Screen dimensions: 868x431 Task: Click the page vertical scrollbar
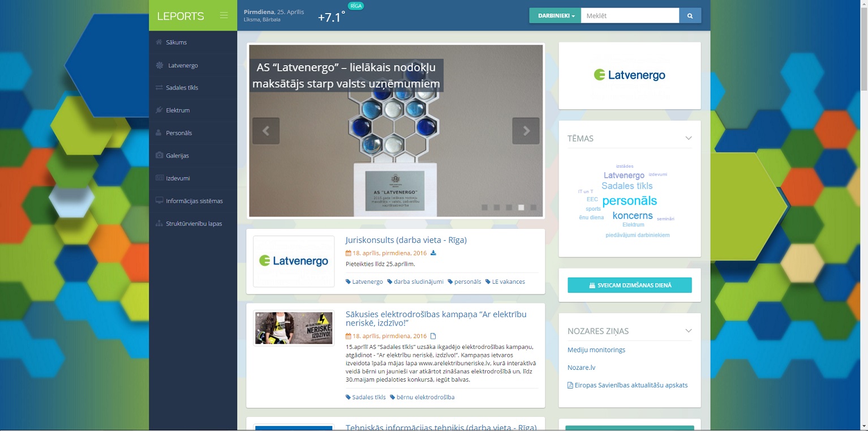[x=863, y=215]
